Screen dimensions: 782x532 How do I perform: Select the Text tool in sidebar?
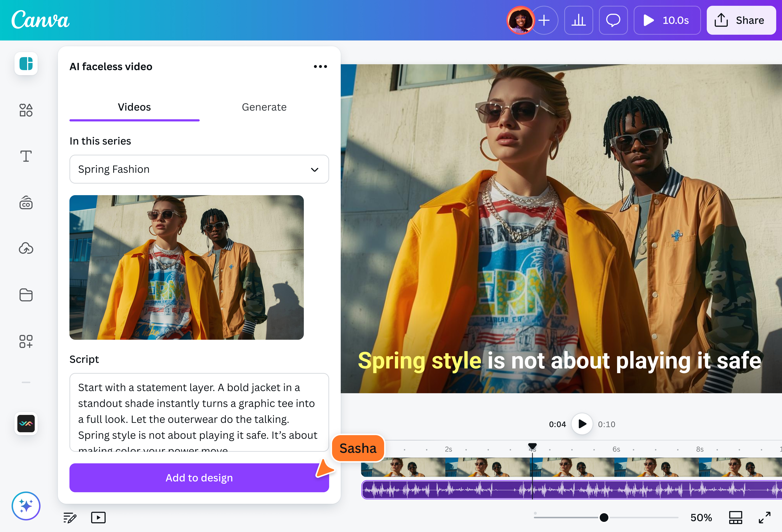(x=26, y=156)
